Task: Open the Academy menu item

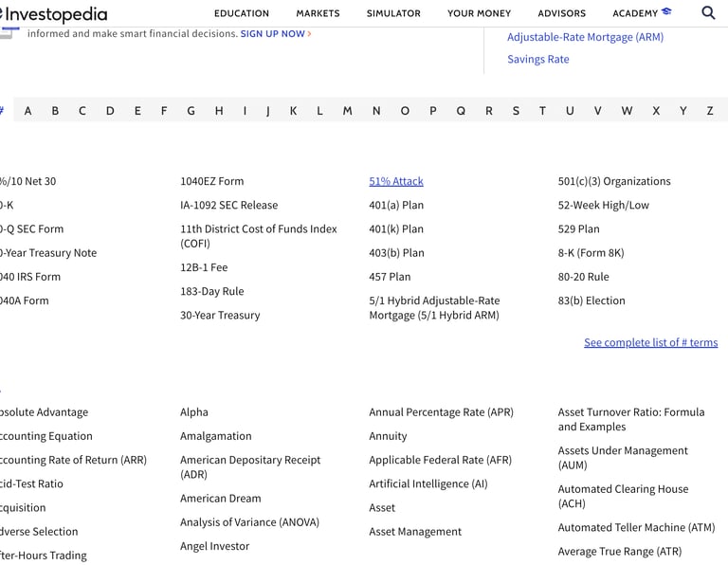Action: pyautogui.click(x=642, y=13)
